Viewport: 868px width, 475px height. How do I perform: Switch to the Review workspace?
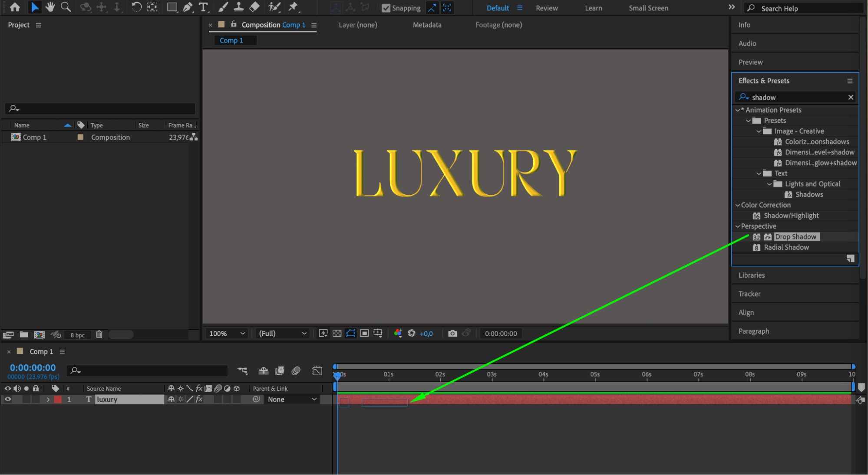tap(546, 8)
